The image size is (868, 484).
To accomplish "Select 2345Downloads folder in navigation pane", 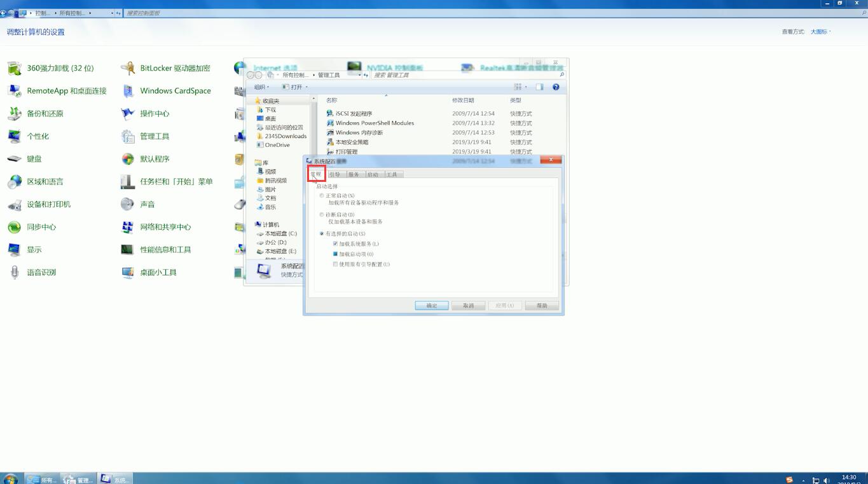I will point(282,136).
